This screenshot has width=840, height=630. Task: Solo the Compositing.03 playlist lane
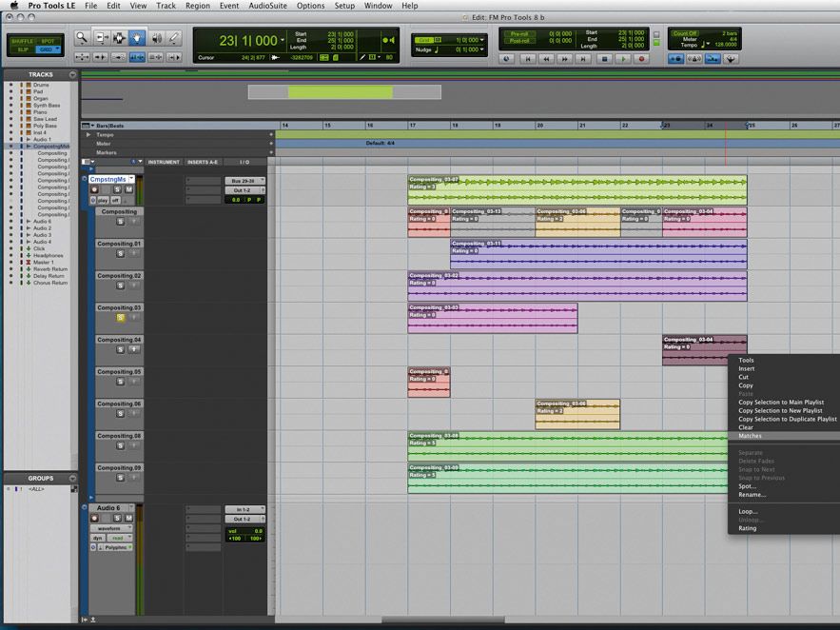(x=121, y=318)
